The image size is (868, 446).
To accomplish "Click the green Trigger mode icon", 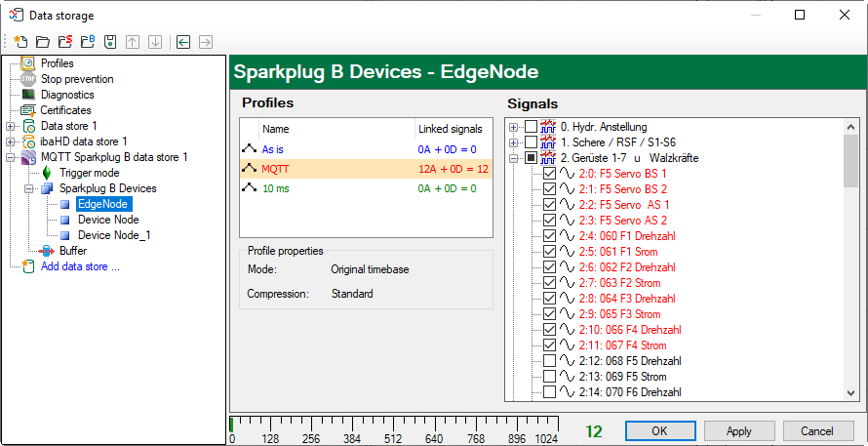I will (47, 173).
